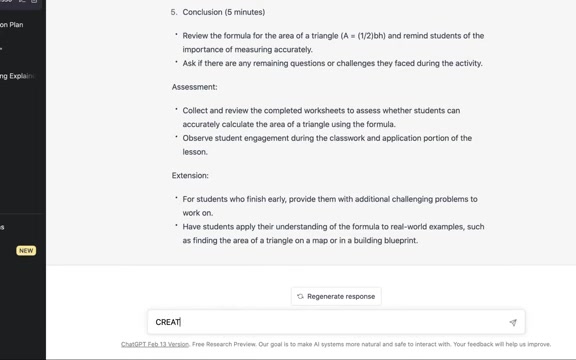Click the yellow NEW badge in the sidebar
This screenshot has width=576, height=360.
tap(26, 251)
